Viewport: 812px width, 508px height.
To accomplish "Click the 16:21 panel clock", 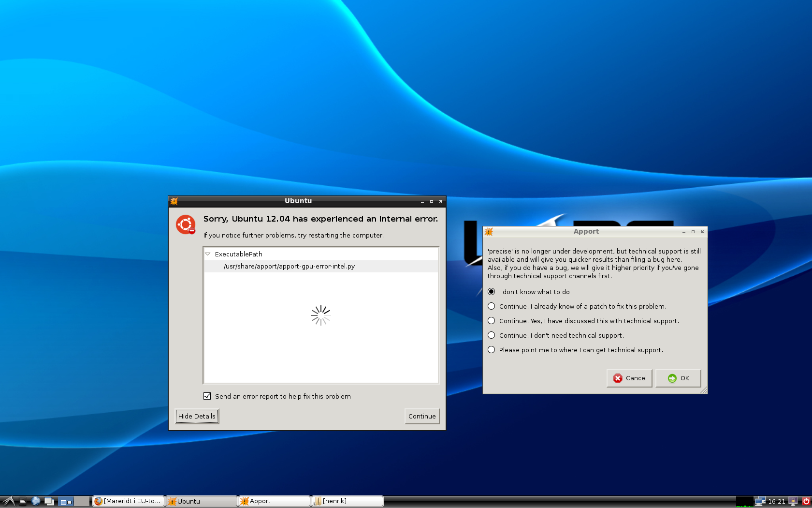I will click(777, 502).
